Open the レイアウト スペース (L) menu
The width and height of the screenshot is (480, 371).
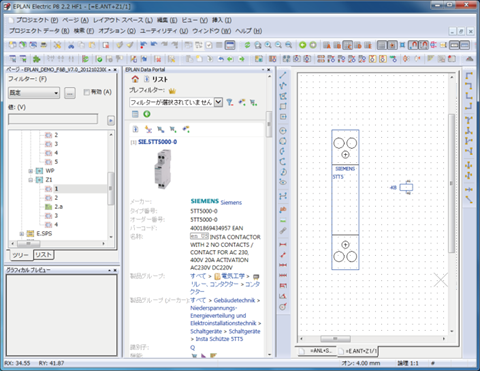point(123,20)
